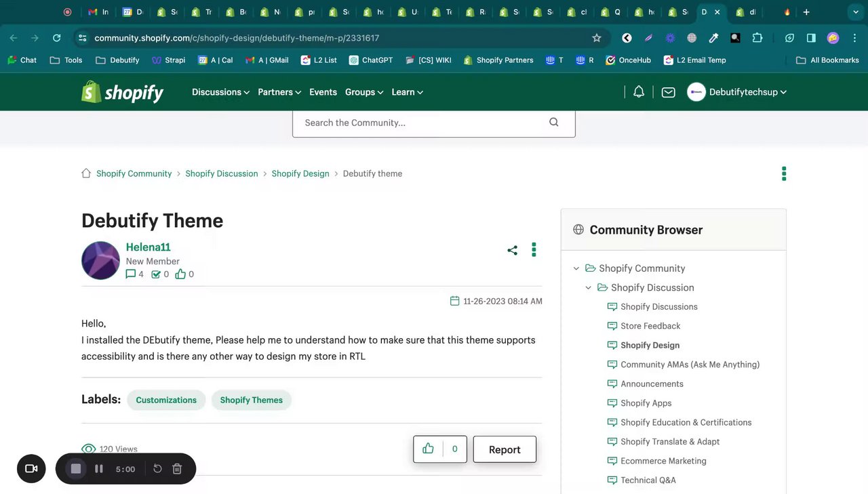This screenshot has width=868, height=494.
Task: Open Helena11's profile name link
Action: tap(148, 247)
